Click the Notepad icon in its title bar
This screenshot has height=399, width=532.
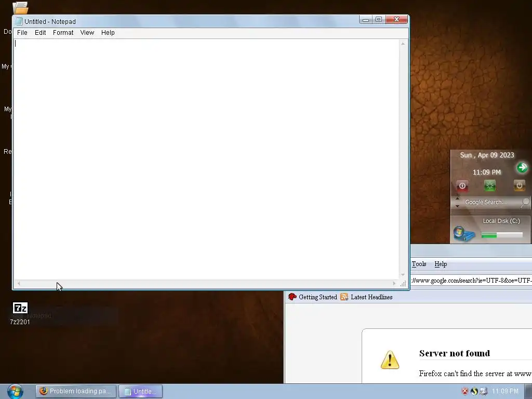(x=19, y=21)
